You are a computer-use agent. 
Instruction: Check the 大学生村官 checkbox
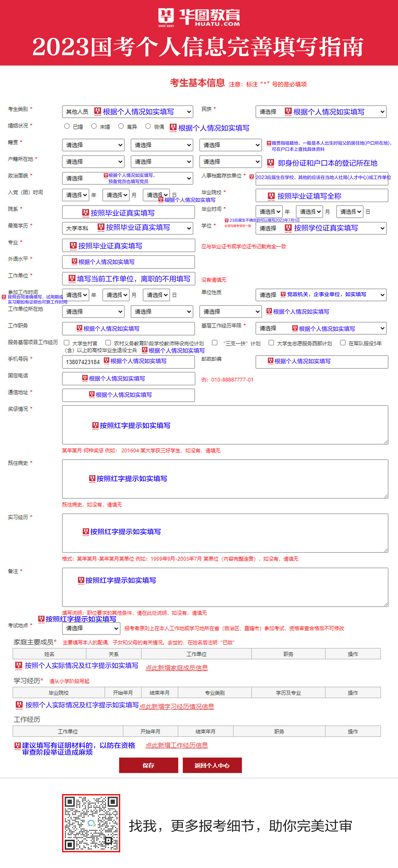pyautogui.click(x=67, y=343)
